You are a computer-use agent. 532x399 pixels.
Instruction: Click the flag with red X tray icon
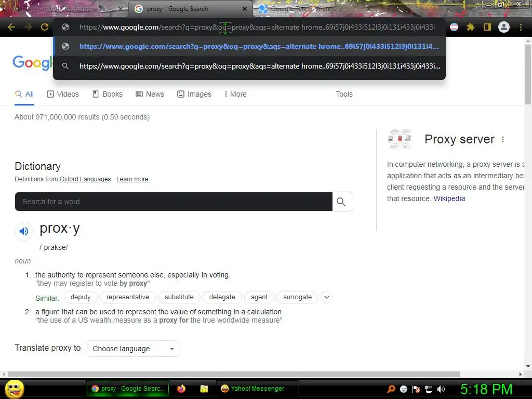[416, 389]
